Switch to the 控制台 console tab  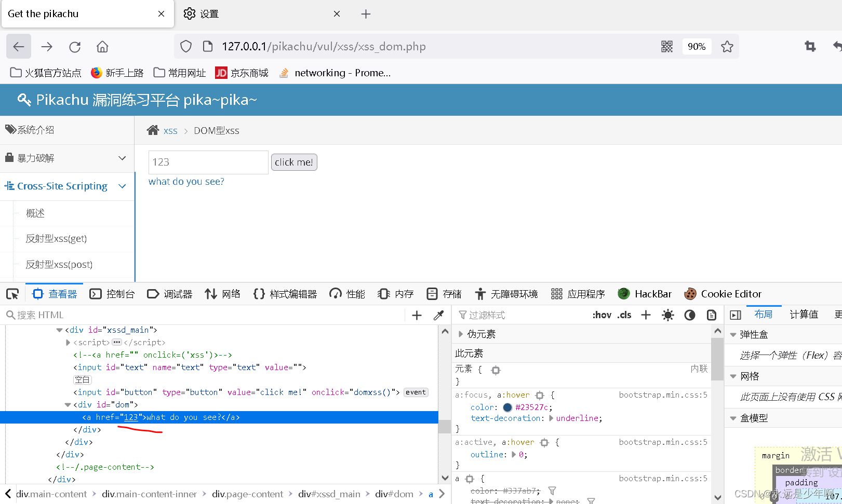(x=112, y=294)
